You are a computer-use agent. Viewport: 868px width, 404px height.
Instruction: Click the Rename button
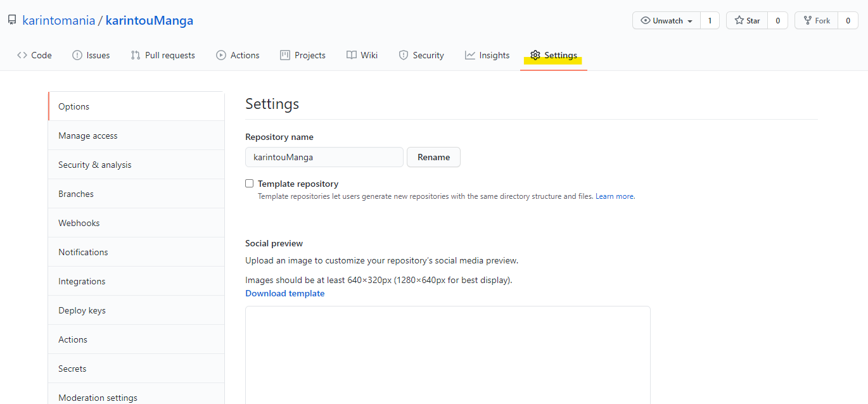coord(434,157)
